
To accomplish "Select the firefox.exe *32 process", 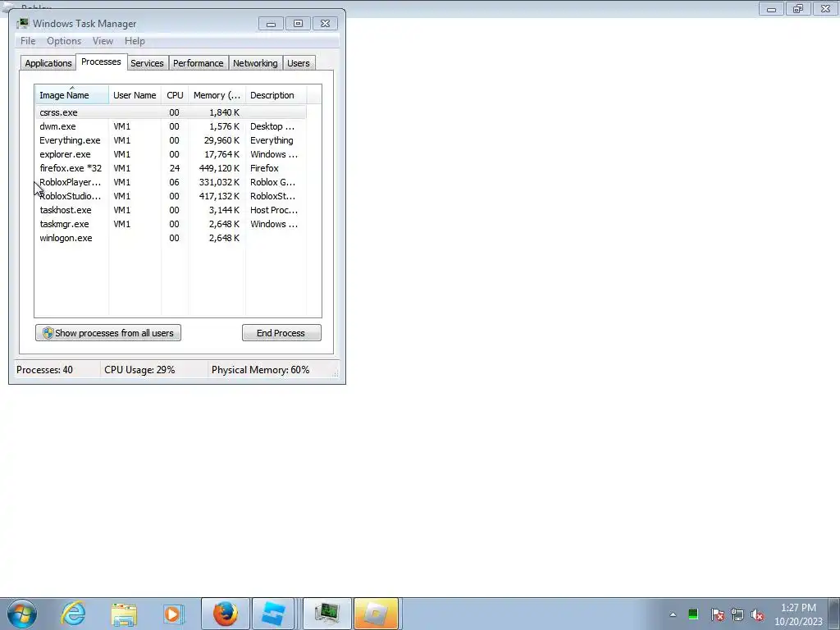I will click(171, 168).
